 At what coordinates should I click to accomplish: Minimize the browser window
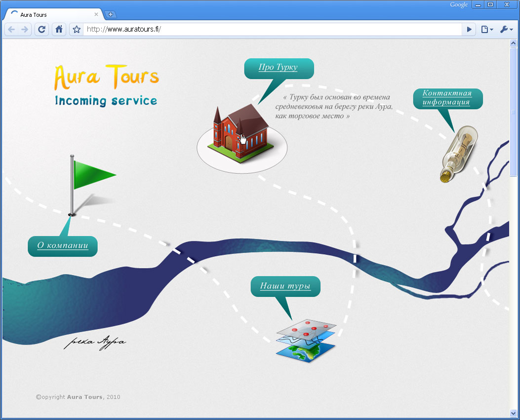478,4
